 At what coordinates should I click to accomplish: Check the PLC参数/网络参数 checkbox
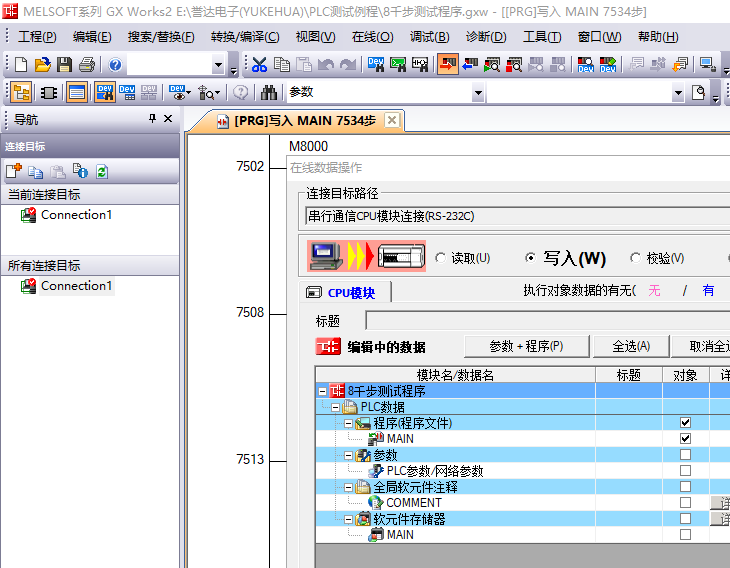coord(685,471)
